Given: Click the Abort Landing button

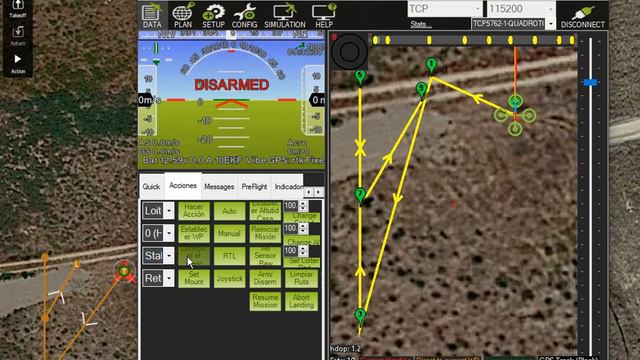Looking at the screenshot, I should click(301, 301).
